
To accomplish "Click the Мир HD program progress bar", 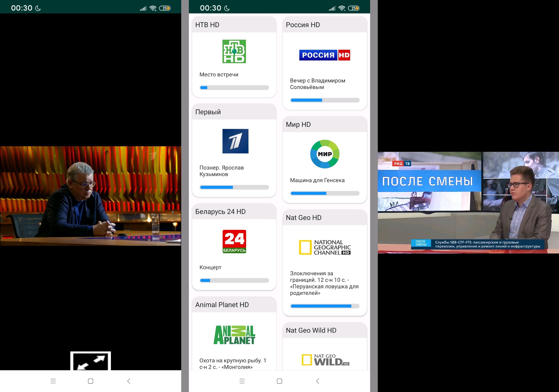I will click(x=324, y=193).
